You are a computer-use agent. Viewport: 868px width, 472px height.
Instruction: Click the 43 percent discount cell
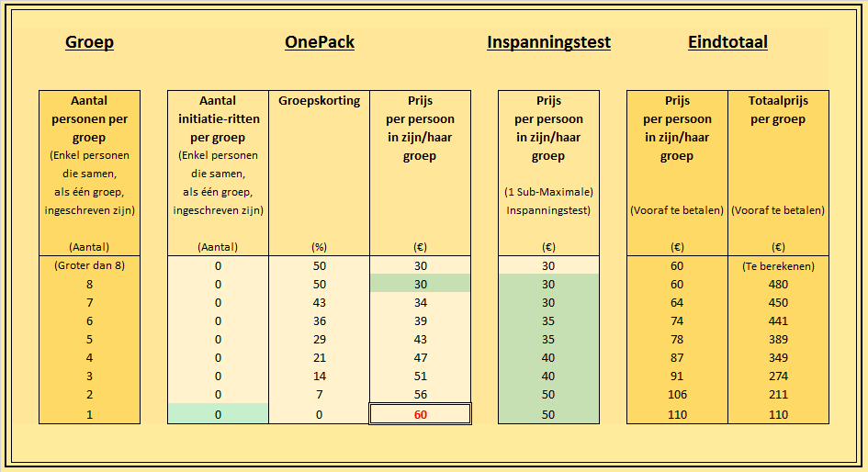tap(320, 303)
